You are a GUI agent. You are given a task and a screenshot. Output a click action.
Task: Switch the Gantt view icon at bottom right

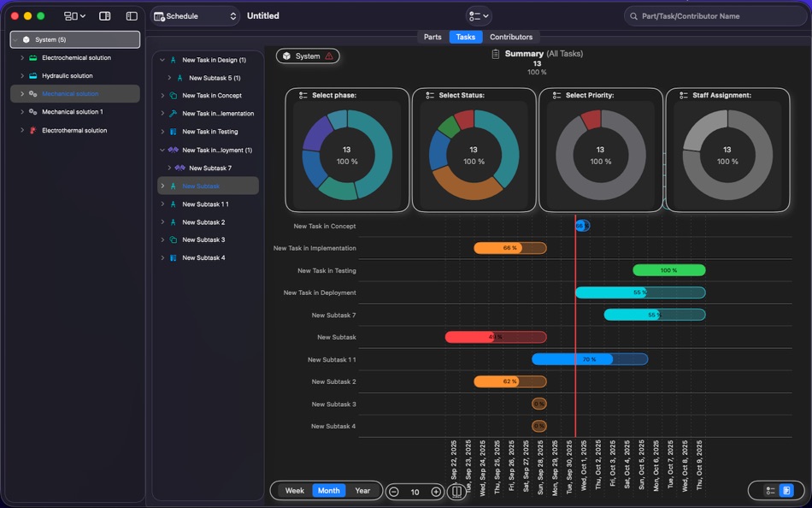click(x=786, y=491)
